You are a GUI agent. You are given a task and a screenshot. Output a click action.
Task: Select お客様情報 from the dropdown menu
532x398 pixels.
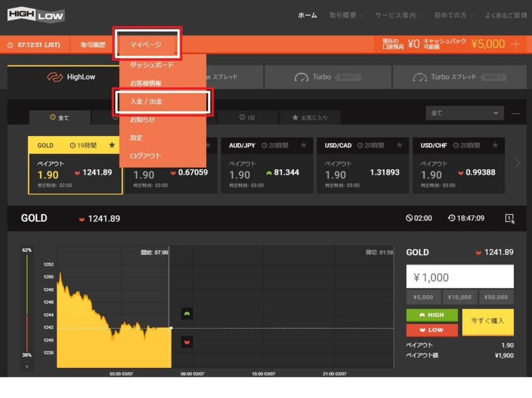(145, 83)
